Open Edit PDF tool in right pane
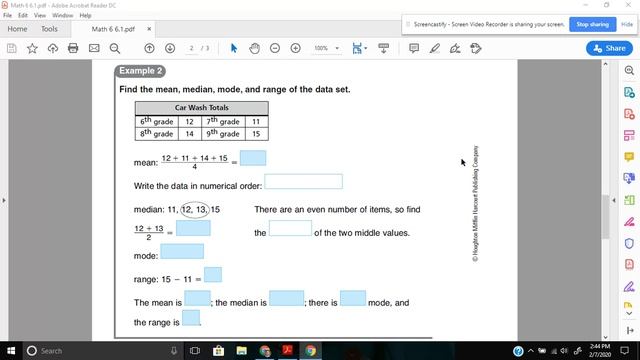 point(629,135)
